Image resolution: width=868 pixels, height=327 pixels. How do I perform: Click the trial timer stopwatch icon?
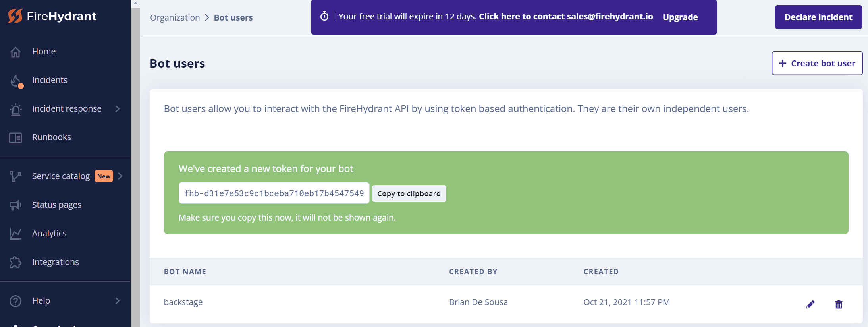[324, 16]
